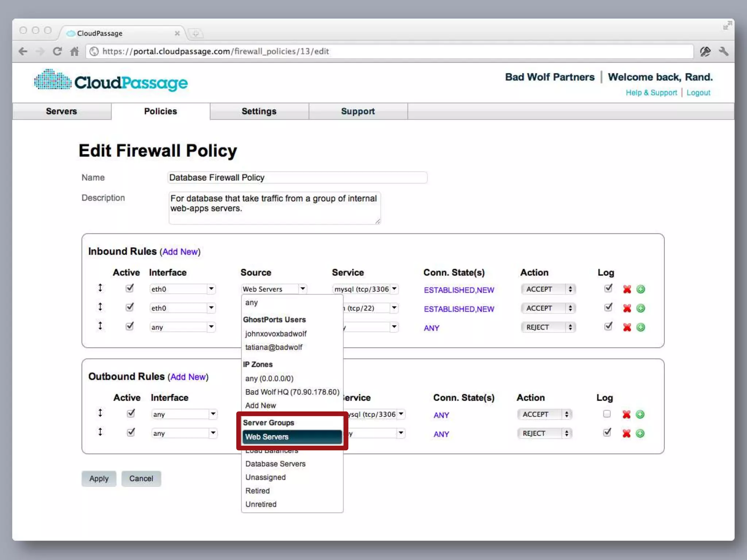Add a rule after the outbound mysql ACCEPT row
Screen dimensions: 747x560
click(x=640, y=414)
